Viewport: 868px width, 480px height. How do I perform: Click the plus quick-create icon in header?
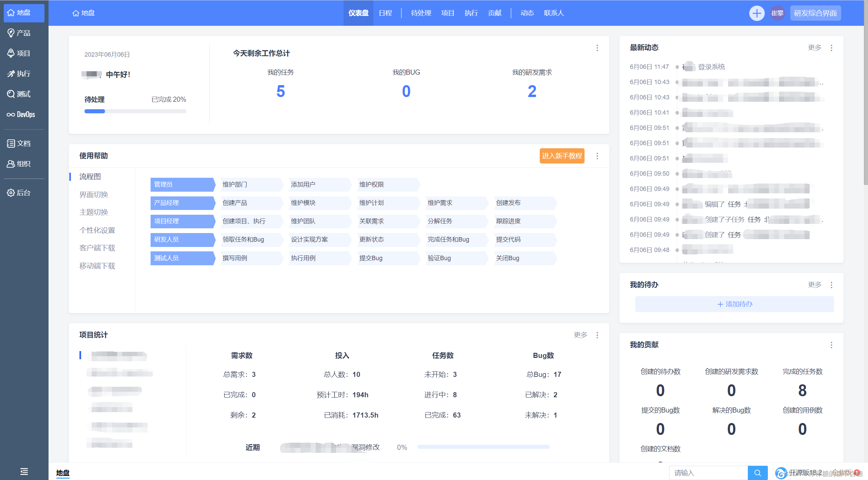(x=756, y=13)
